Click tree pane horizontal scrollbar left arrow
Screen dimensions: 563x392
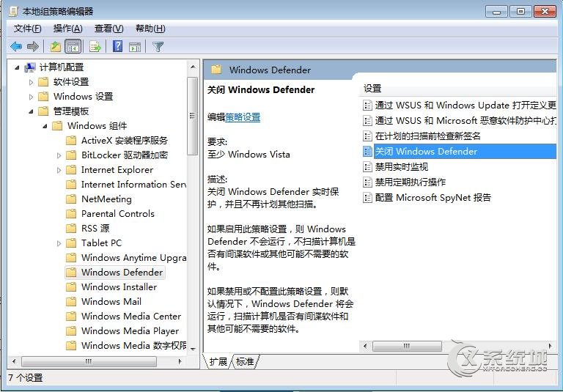[x=14, y=361]
